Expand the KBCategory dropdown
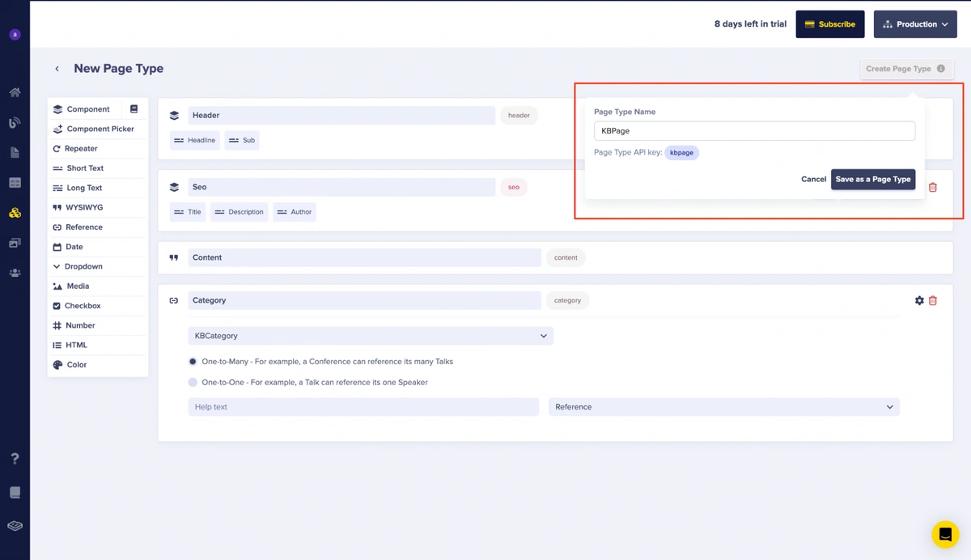The width and height of the screenshot is (971, 560). click(371, 336)
